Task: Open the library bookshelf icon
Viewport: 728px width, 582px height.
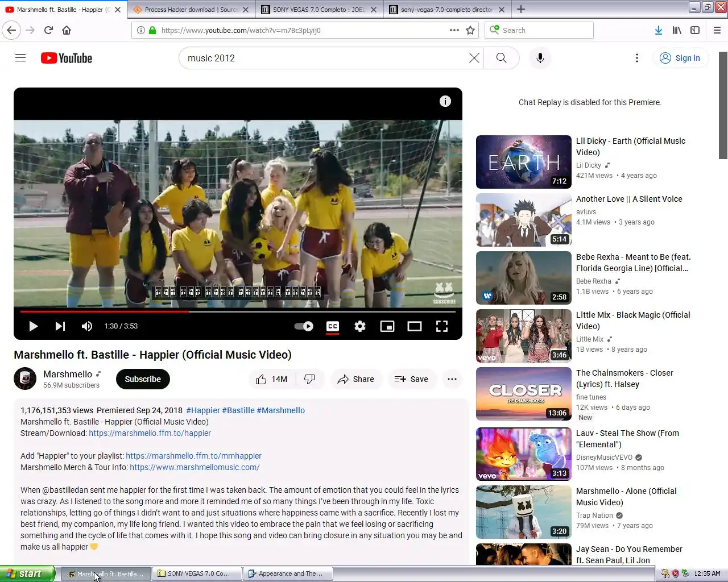Action: (x=677, y=30)
